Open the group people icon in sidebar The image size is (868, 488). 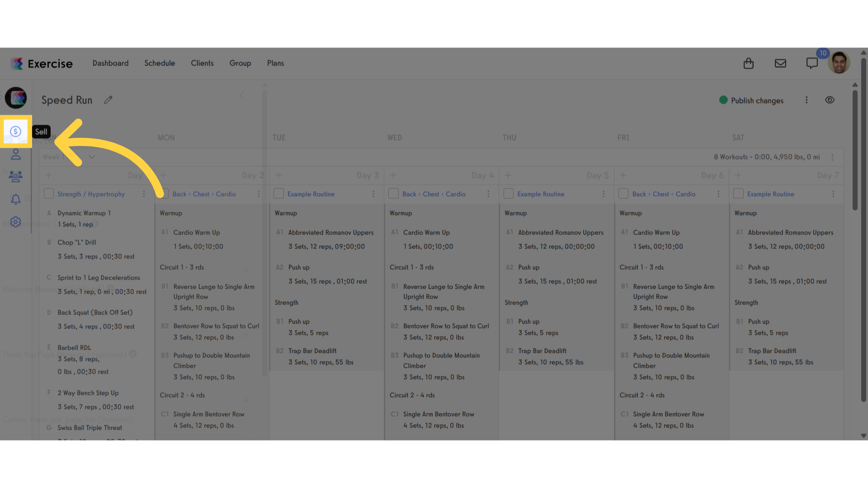16,177
